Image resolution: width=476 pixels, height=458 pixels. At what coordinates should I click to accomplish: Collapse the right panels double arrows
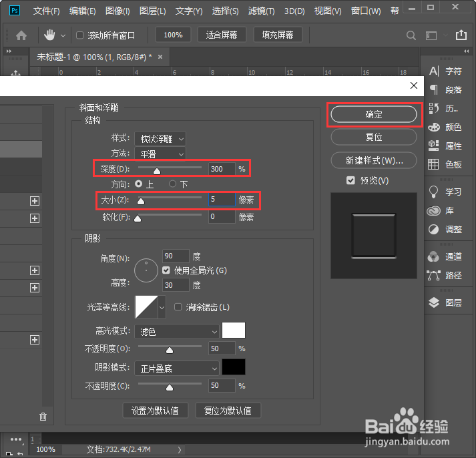466,51
